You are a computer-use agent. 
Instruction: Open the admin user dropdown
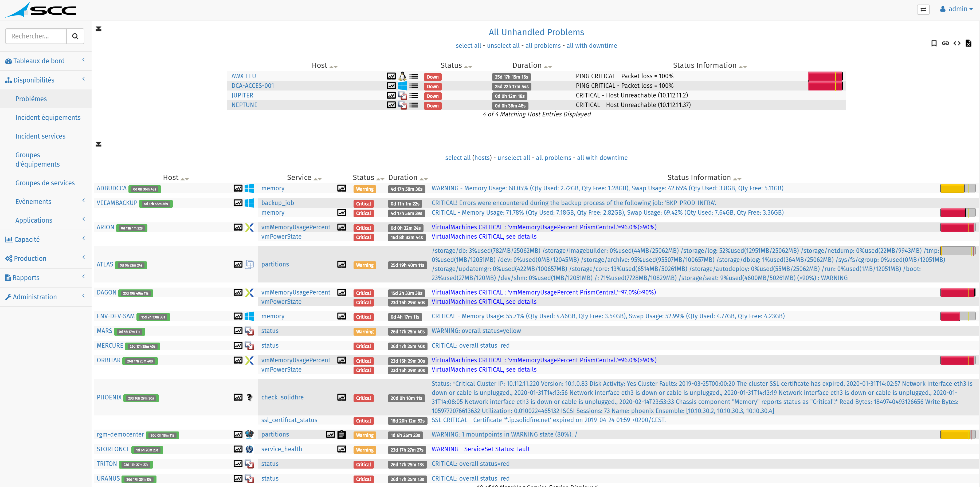tap(956, 9)
